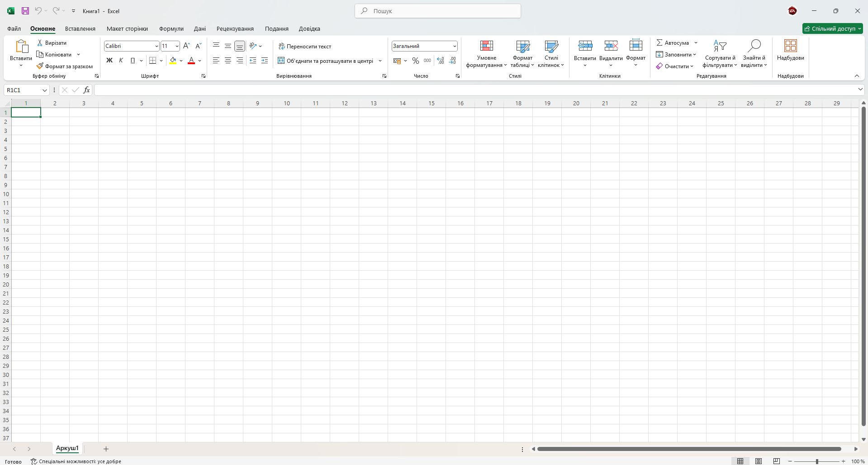Open Conditional Formatting (Умовне форматування)

coord(486,53)
